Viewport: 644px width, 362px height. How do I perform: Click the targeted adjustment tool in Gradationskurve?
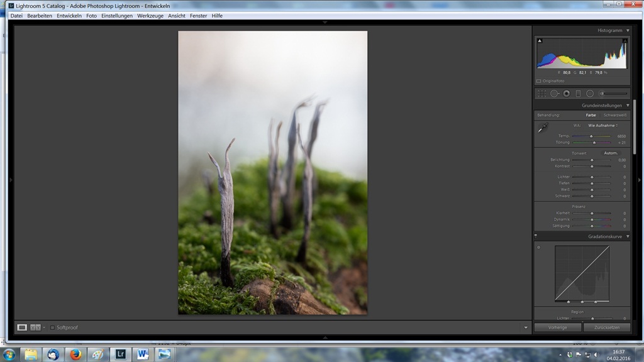pyautogui.click(x=539, y=247)
